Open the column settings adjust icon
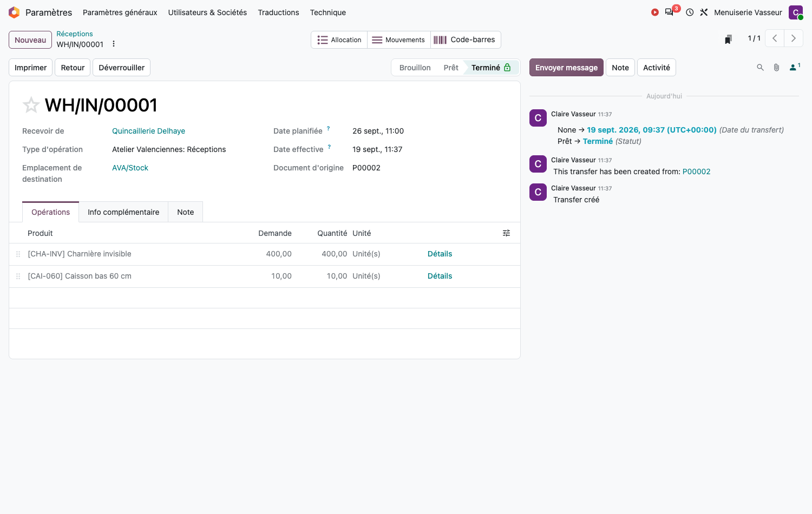The height and width of the screenshot is (514, 812). pos(506,233)
